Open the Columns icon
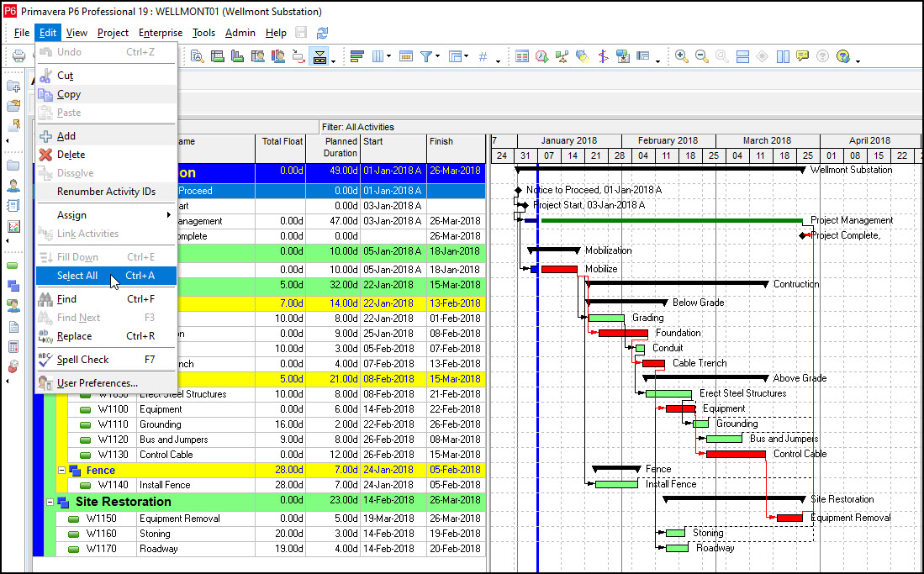Screen dimensions: 924x574 378,56
